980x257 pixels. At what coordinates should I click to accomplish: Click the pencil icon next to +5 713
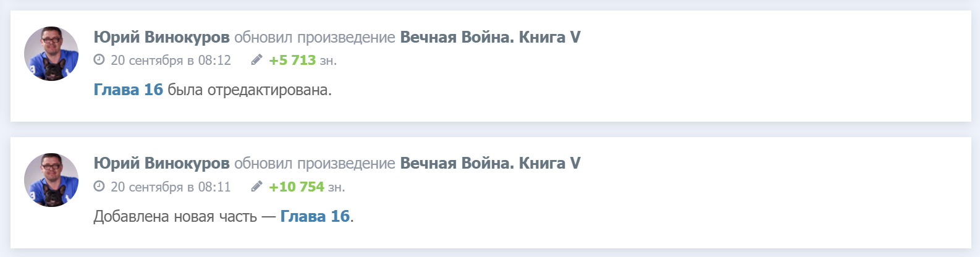(256, 60)
